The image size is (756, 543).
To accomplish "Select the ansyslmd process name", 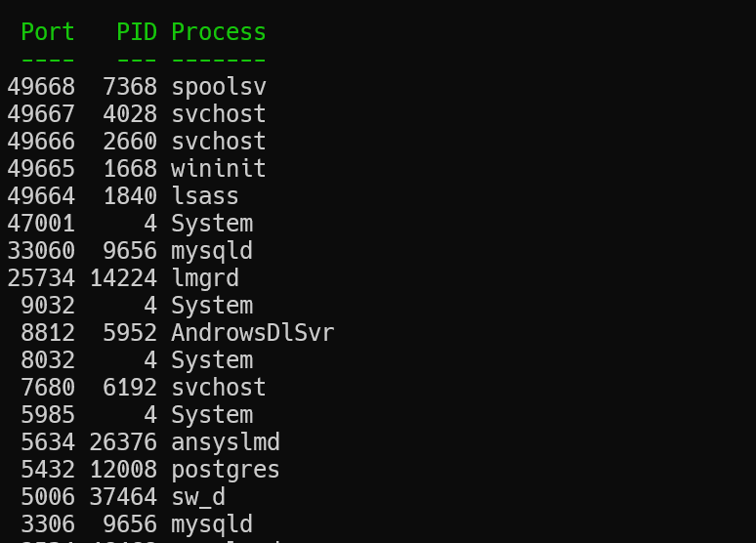I will [226, 442].
